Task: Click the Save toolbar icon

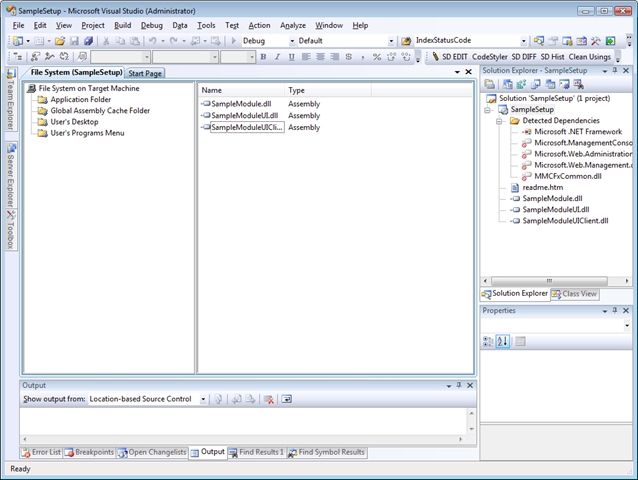Action: click(x=74, y=41)
